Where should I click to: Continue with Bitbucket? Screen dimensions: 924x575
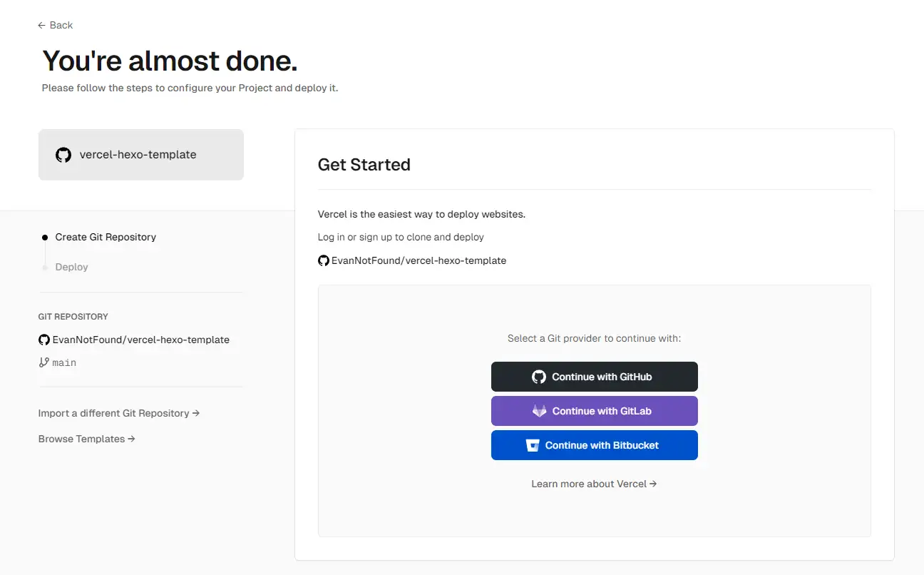click(595, 445)
